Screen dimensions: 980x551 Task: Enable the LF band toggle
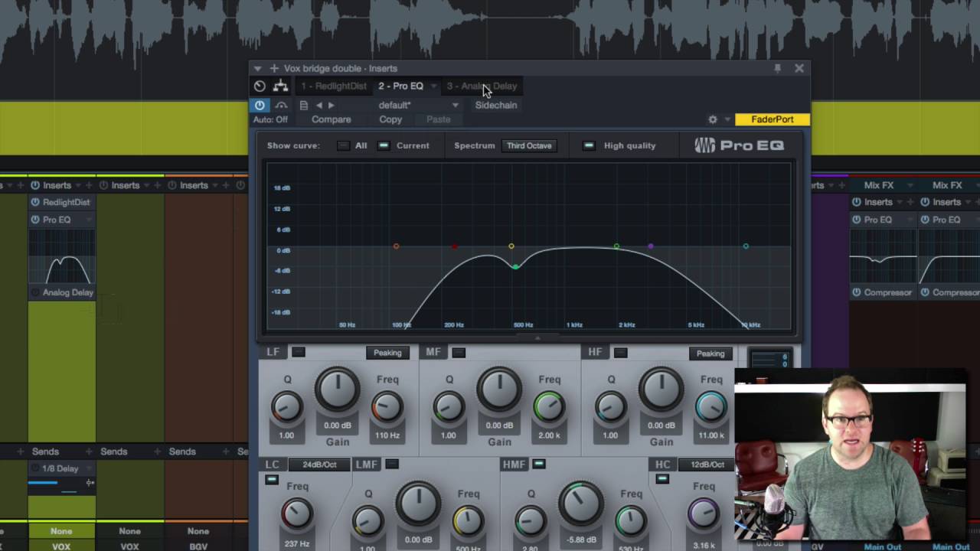(x=299, y=352)
